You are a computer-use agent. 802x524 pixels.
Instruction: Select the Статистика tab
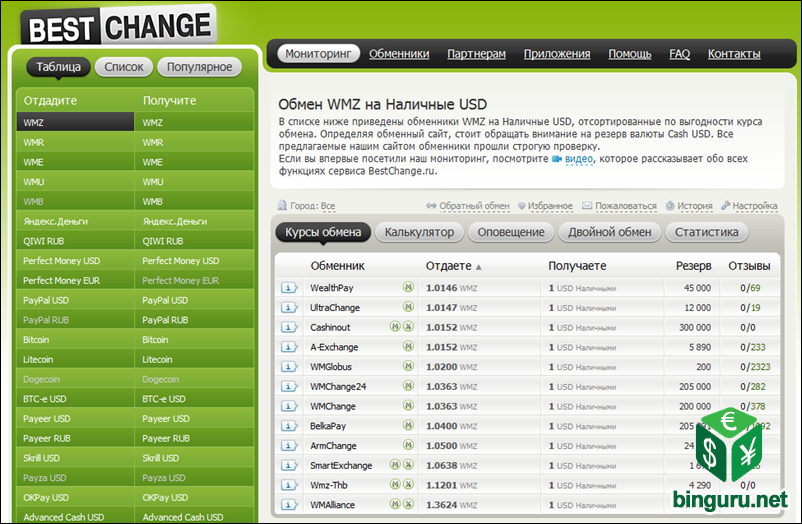click(x=706, y=232)
